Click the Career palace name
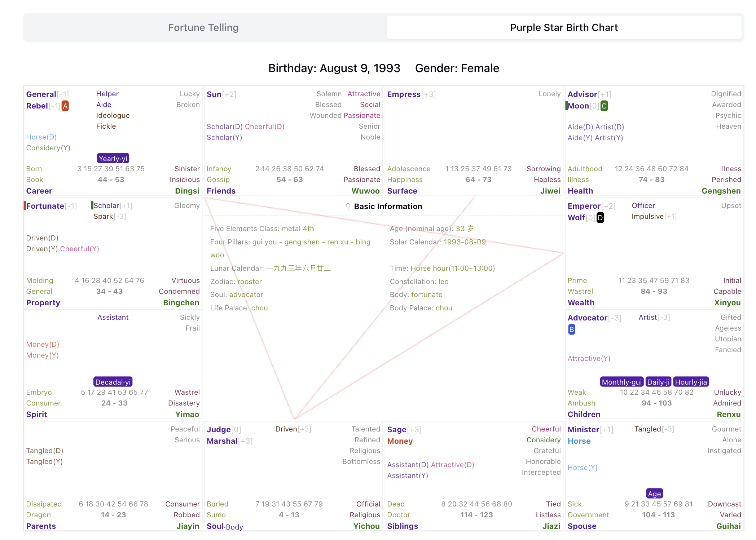 pyautogui.click(x=39, y=191)
